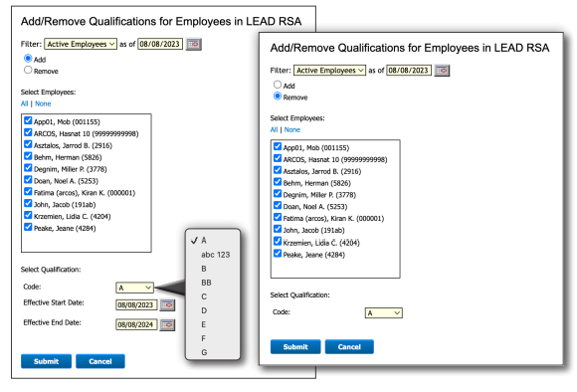Select the Add radio in right dialog

tap(278, 85)
